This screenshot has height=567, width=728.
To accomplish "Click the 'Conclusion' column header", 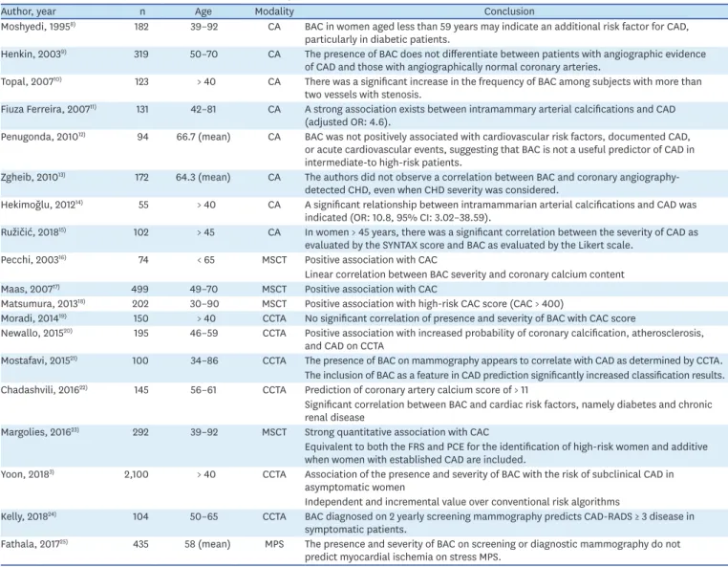I will point(509,11).
